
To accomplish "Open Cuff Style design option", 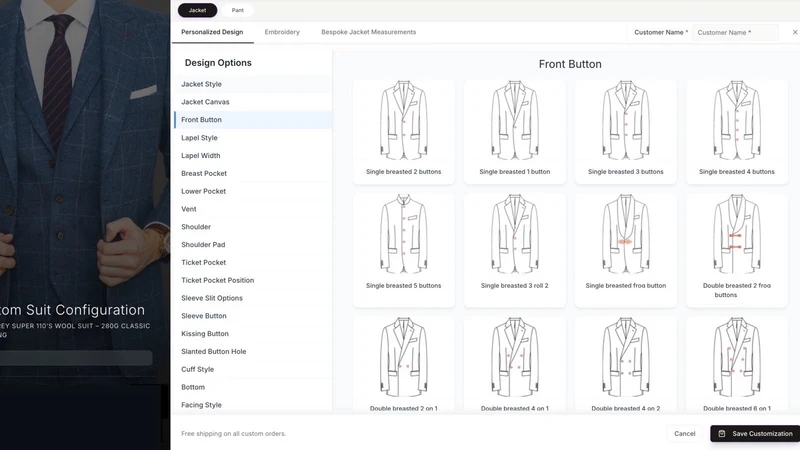I will (x=253, y=369).
